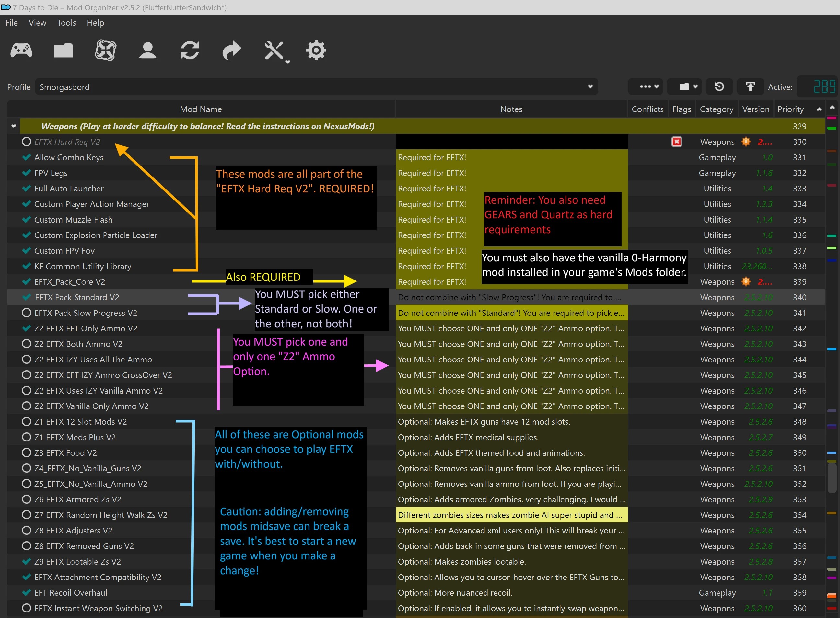The width and height of the screenshot is (840, 618).
Task: Uncheck the FPV Legs mod
Action: coord(27,173)
